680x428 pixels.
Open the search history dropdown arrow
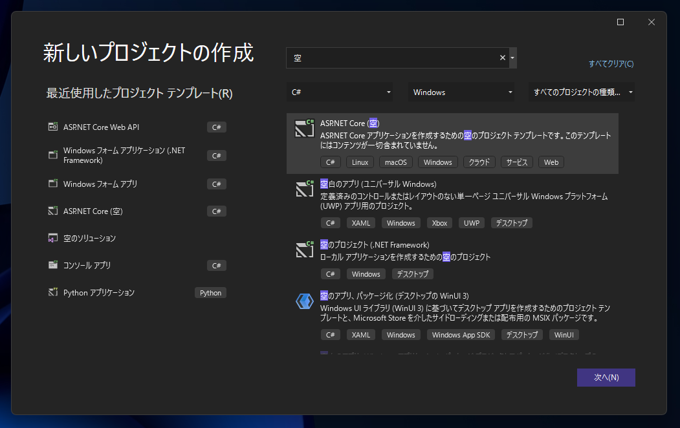point(513,58)
